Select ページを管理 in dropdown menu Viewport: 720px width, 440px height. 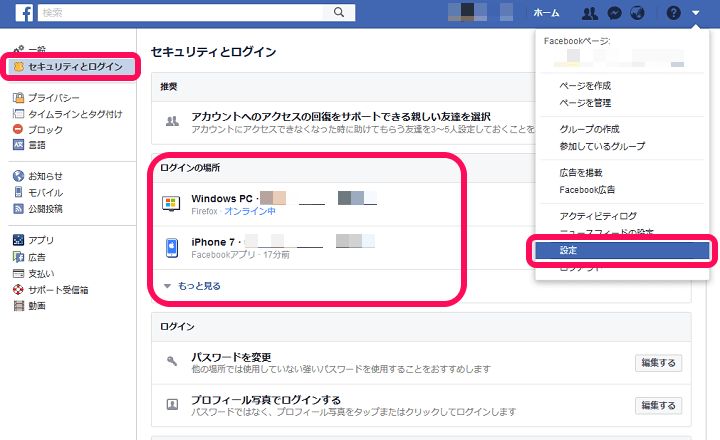[x=585, y=103]
